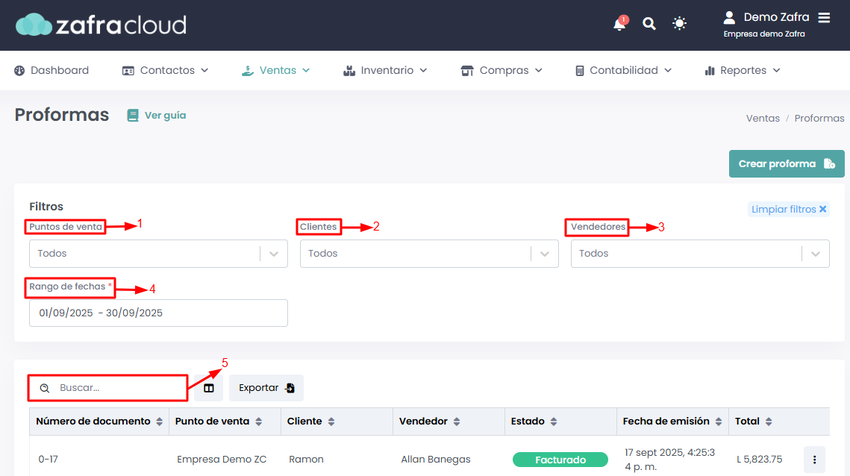Click the zafracloud logo
This screenshot has width=850, height=476.
click(101, 25)
